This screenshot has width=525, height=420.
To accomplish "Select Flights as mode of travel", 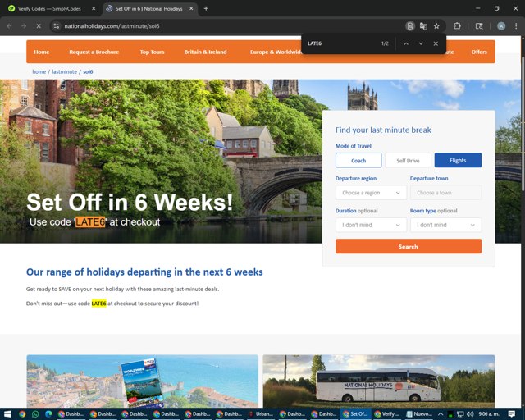I will point(458,160).
